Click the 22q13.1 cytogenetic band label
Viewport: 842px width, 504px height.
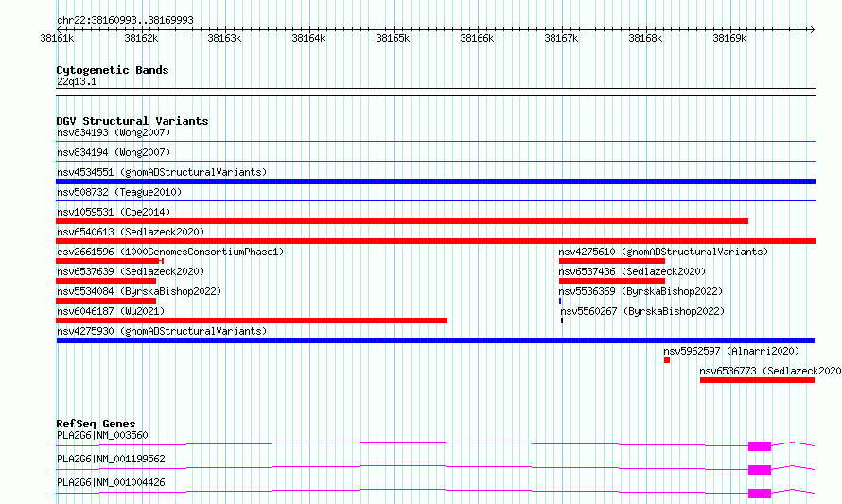77,81
